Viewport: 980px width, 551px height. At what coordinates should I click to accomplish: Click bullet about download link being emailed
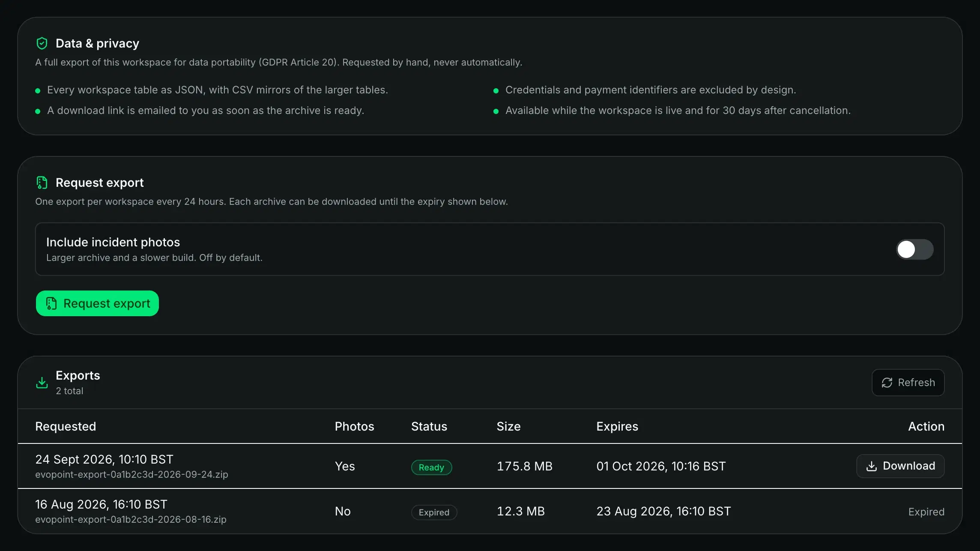click(x=206, y=111)
